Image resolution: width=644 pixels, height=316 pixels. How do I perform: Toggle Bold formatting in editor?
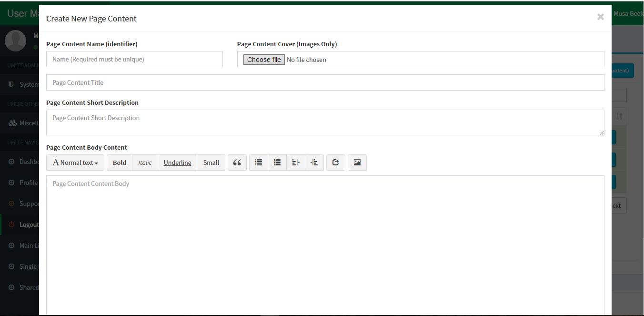(120, 163)
